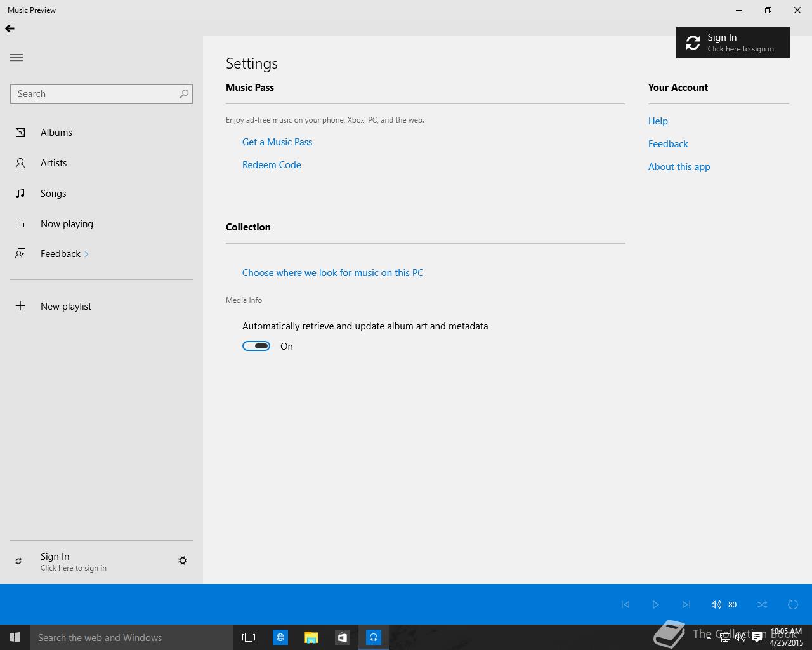
Task: Click the Feedback person-chat icon
Action: (x=20, y=254)
